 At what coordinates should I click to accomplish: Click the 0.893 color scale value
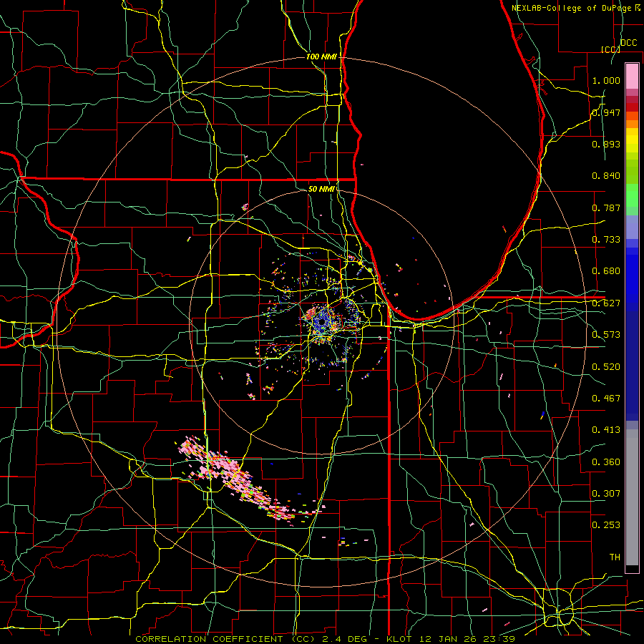606,144
